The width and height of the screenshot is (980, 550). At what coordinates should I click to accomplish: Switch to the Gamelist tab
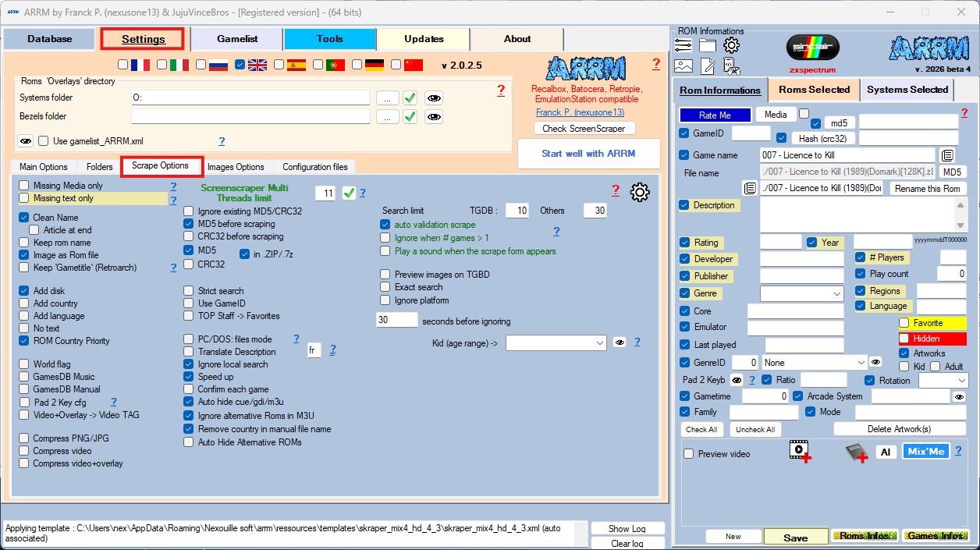pyautogui.click(x=237, y=39)
